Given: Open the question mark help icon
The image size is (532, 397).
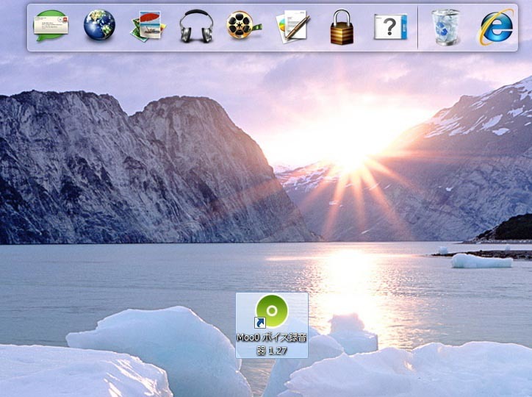Looking at the screenshot, I should (x=390, y=26).
